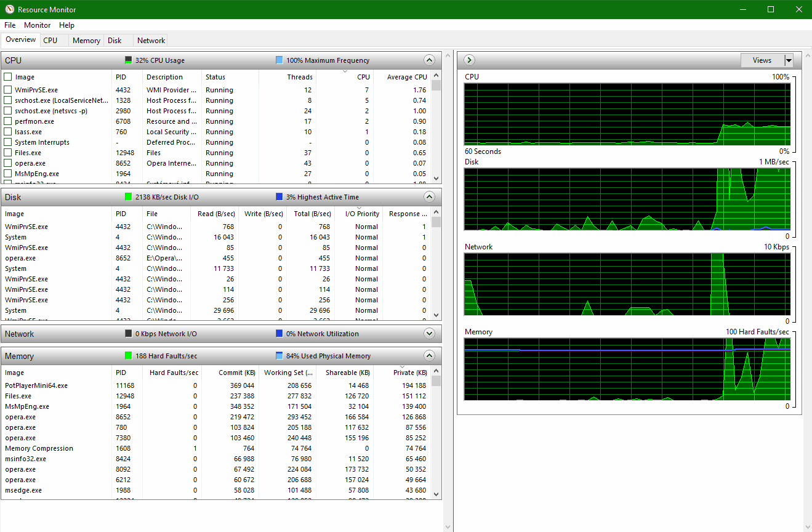Viewport: 812px width, 532px height.
Task: Click Memory list scrollbar down arrow
Action: 436,494
